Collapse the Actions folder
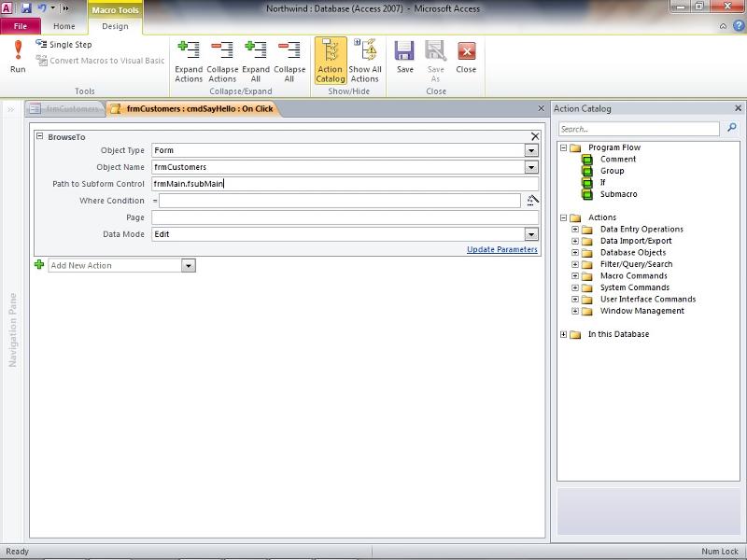747x560 pixels. pyautogui.click(x=564, y=217)
